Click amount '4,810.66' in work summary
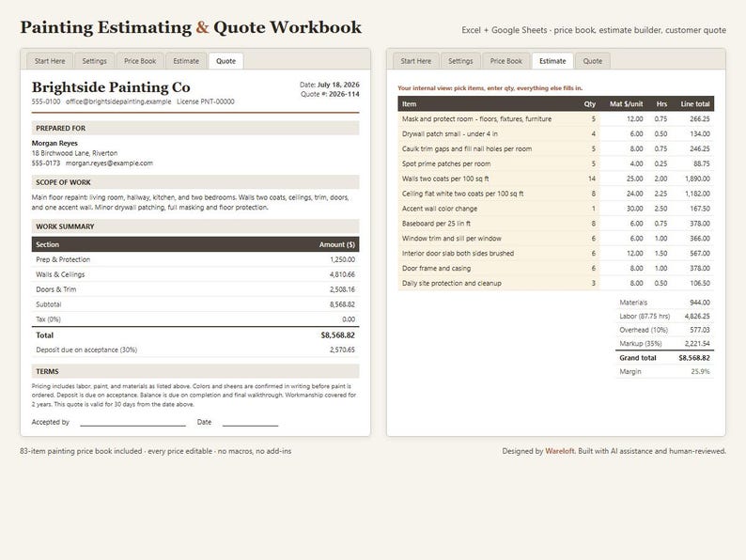The image size is (746, 560). [x=342, y=274]
